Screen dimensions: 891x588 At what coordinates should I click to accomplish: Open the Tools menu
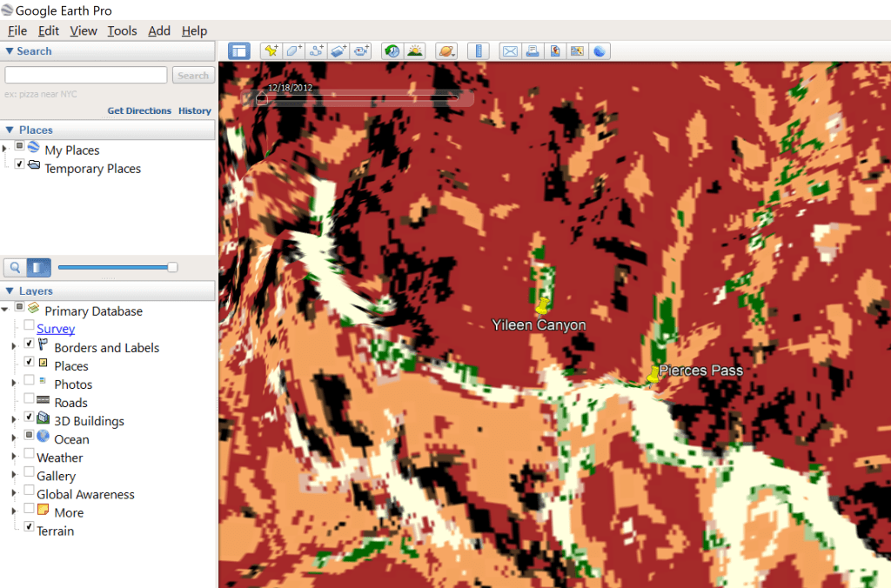point(122,30)
